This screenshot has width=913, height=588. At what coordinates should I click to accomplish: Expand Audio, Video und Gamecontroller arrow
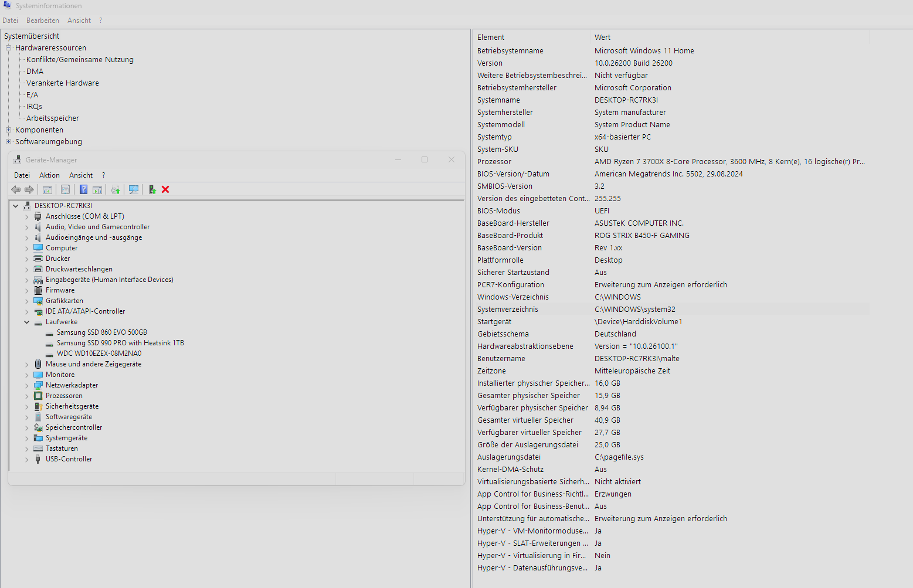pyautogui.click(x=26, y=227)
